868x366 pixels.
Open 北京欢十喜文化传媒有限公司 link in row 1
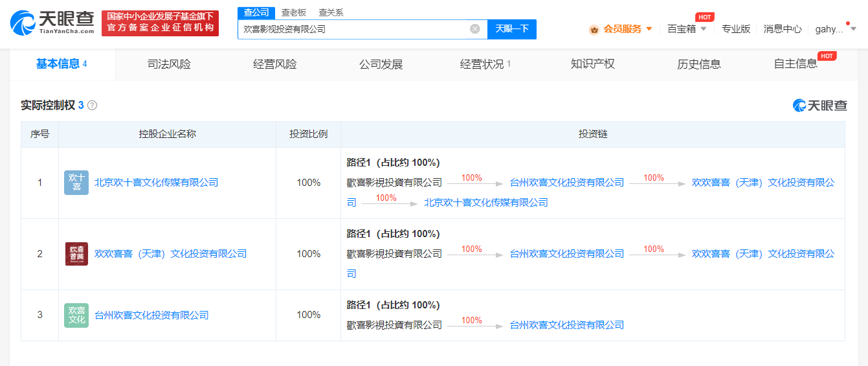[x=156, y=183]
